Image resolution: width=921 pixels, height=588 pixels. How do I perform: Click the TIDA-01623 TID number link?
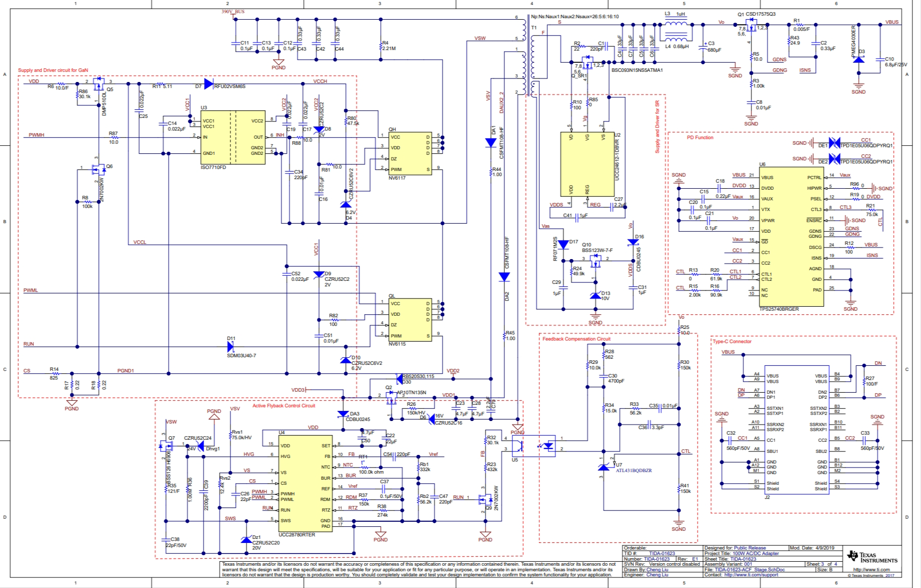[x=662, y=554]
